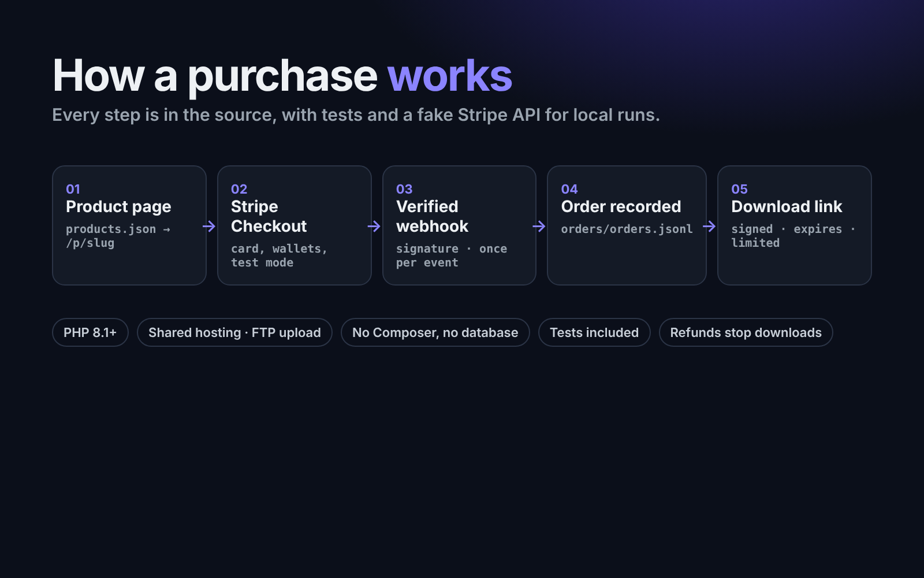Click the "signature · once per event" text

tap(452, 255)
